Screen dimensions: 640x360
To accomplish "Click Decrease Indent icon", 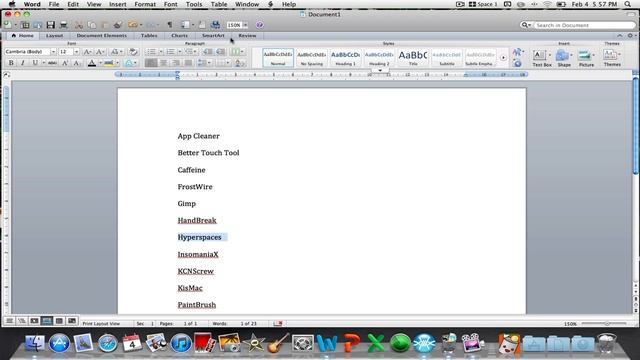I will click(208, 51).
